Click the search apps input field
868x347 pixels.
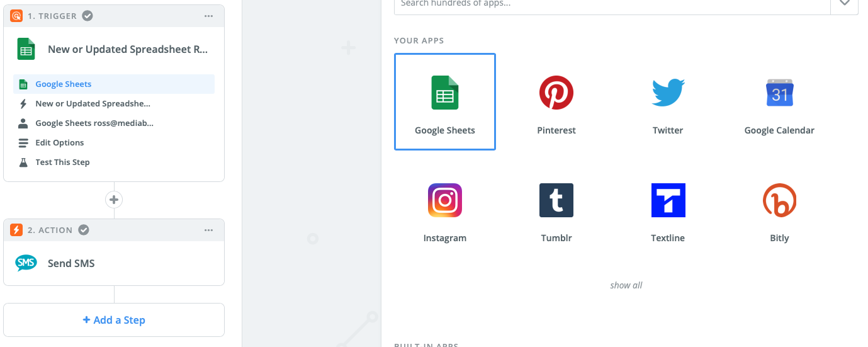[611, 4]
